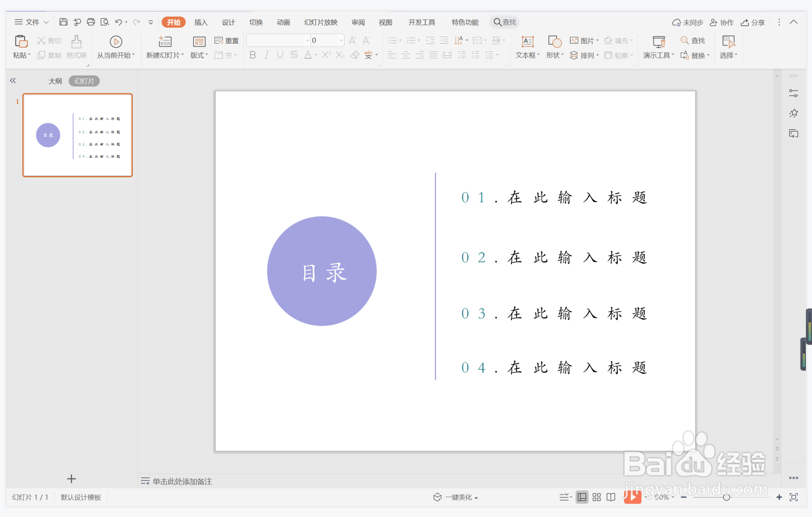Viewport: 812px width, 517px height.
Task: Switch to slide sorter view icon
Action: (596, 497)
